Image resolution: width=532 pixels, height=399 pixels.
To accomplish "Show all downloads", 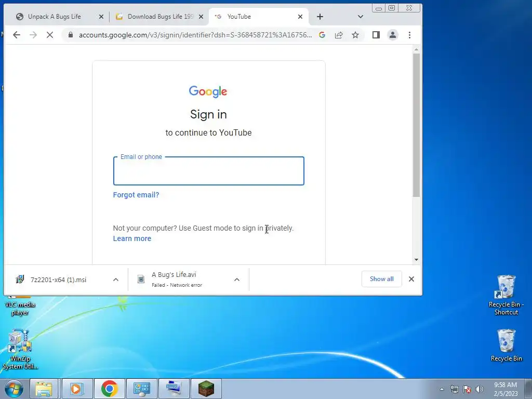I will [382, 279].
